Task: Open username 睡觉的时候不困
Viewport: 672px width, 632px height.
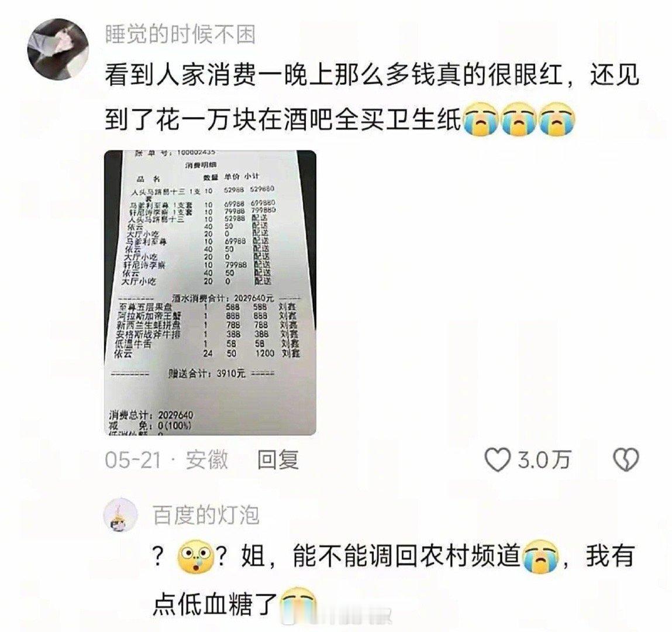Action: (180, 35)
